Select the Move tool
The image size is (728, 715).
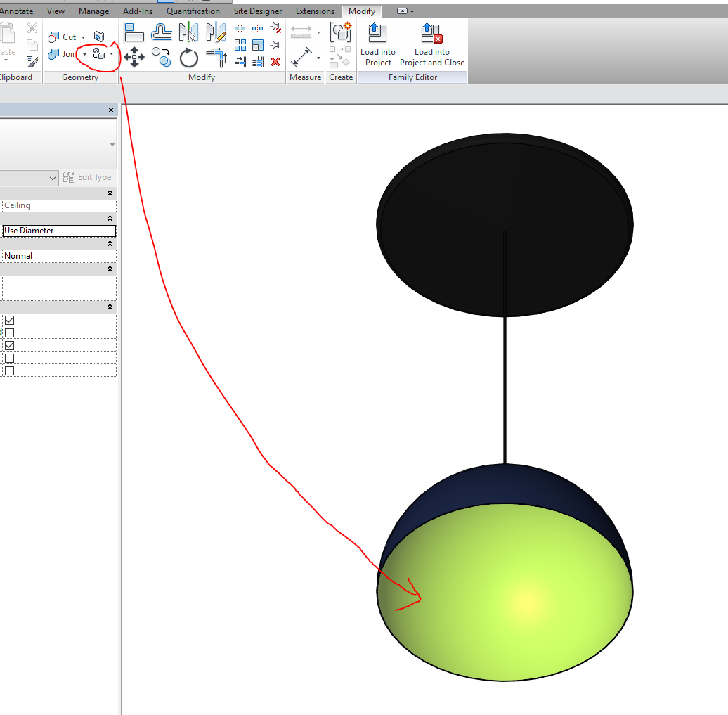[134, 57]
